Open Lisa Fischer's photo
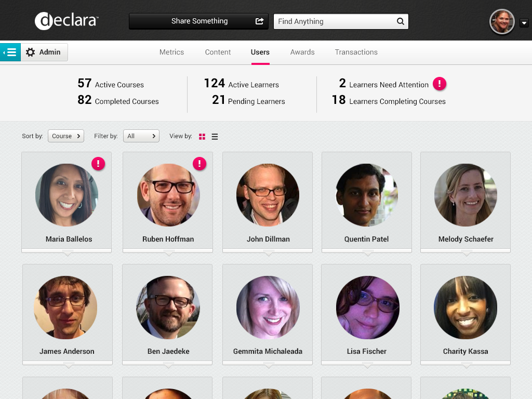Screen dimensions: 532x399 (367, 308)
